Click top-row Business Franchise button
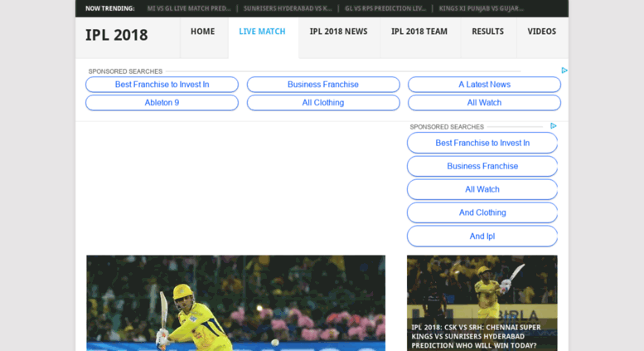This screenshot has height=351, width=644. click(323, 85)
